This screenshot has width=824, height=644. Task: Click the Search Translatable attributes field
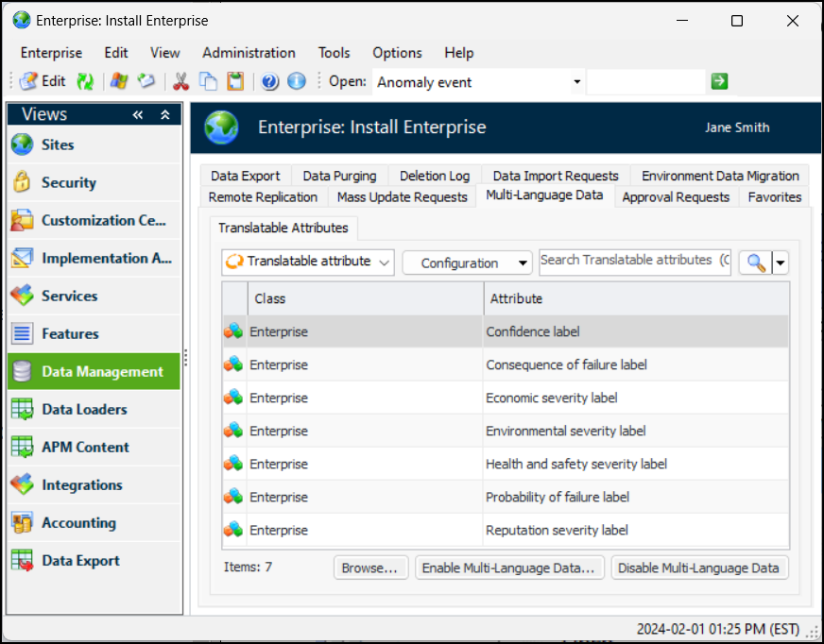tap(634, 261)
